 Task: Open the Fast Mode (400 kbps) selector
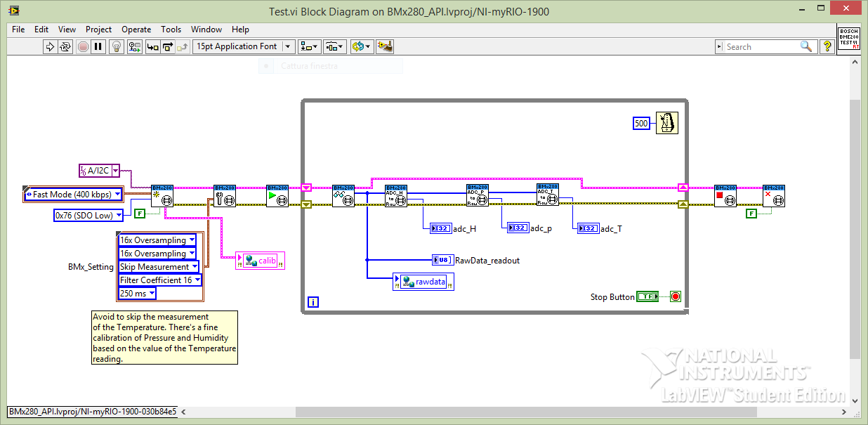[73, 195]
